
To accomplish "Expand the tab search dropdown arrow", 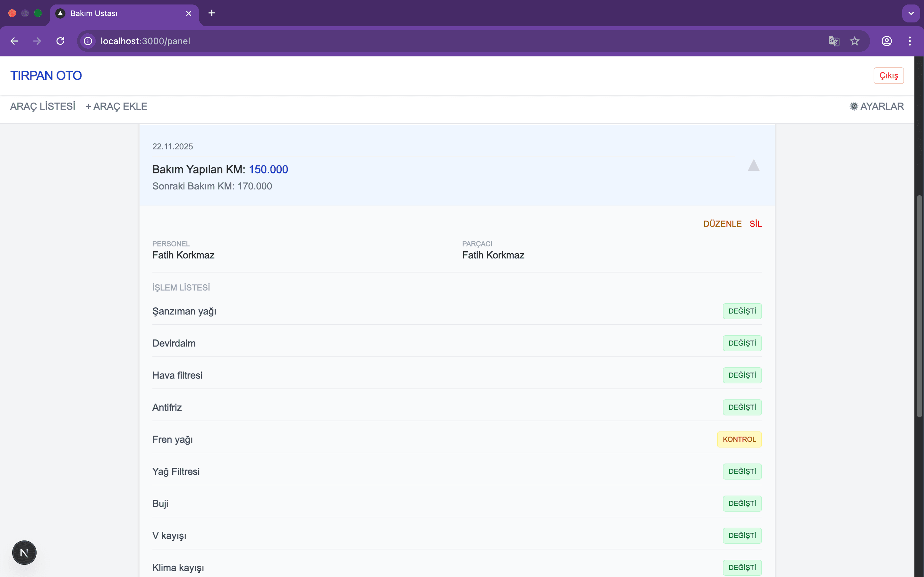I will point(911,13).
